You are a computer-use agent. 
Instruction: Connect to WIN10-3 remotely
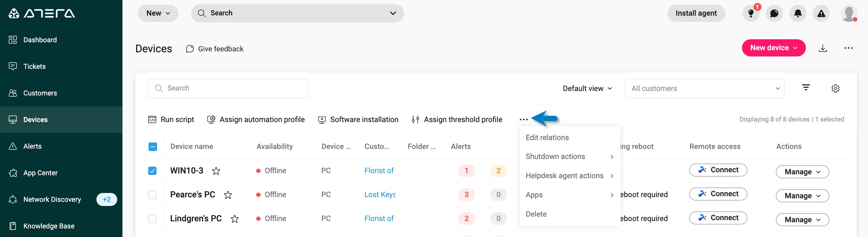(x=718, y=170)
